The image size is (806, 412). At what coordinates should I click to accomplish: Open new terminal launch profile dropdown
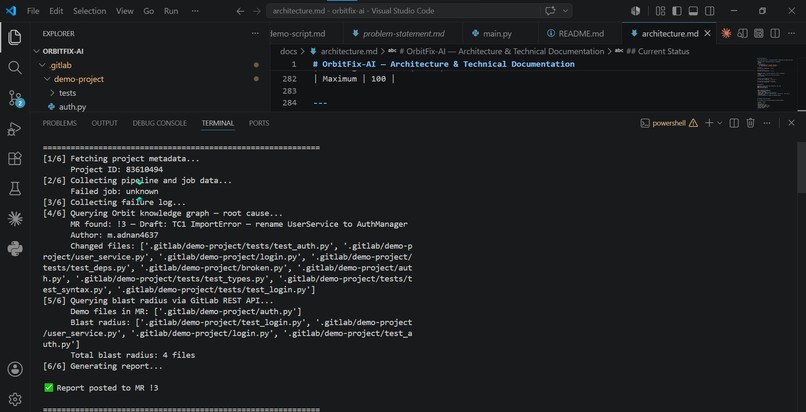tap(720, 123)
